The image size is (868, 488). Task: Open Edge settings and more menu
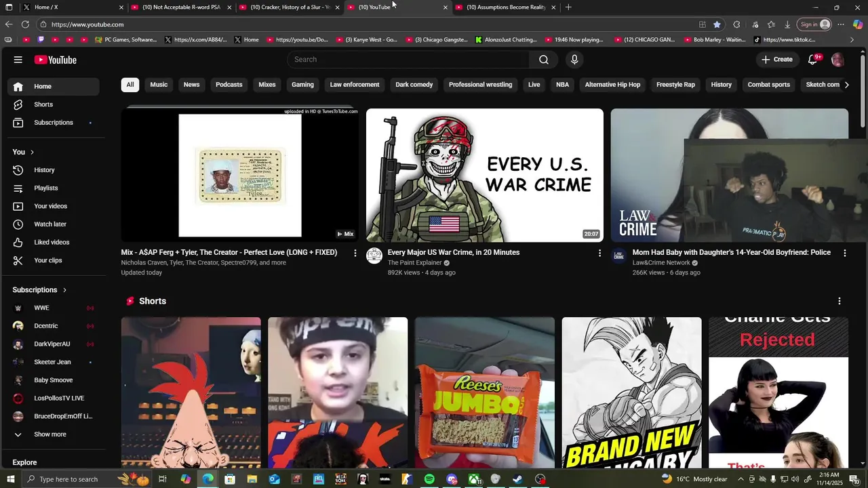coord(841,24)
